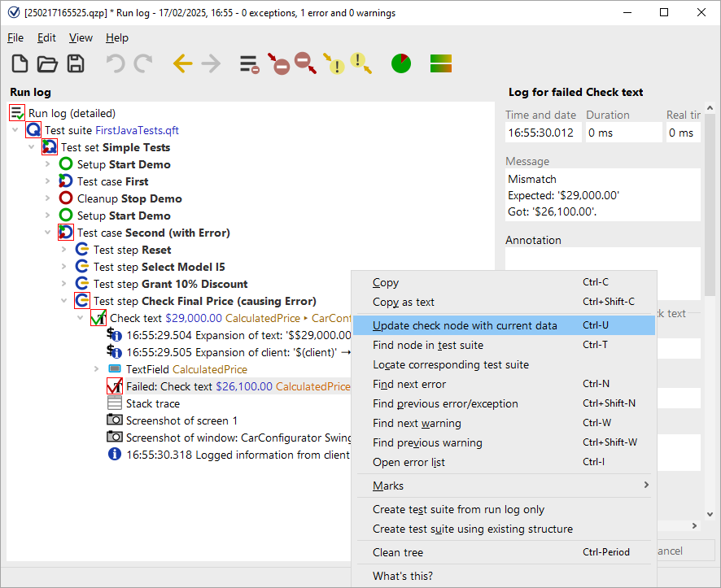The width and height of the screenshot is (721, 588).
Task: Expand the TextField CalculatedPrice node
Action: [x=96, y=369]
